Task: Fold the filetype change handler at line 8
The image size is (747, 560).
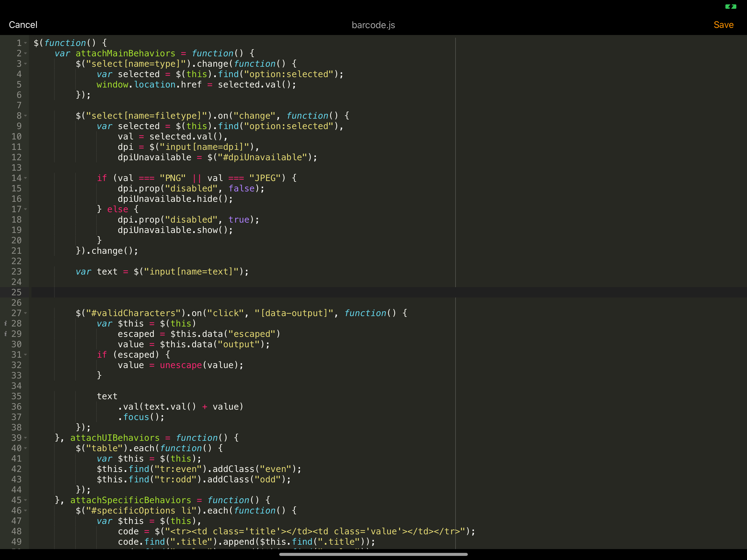Action: (x=26, y=116)
